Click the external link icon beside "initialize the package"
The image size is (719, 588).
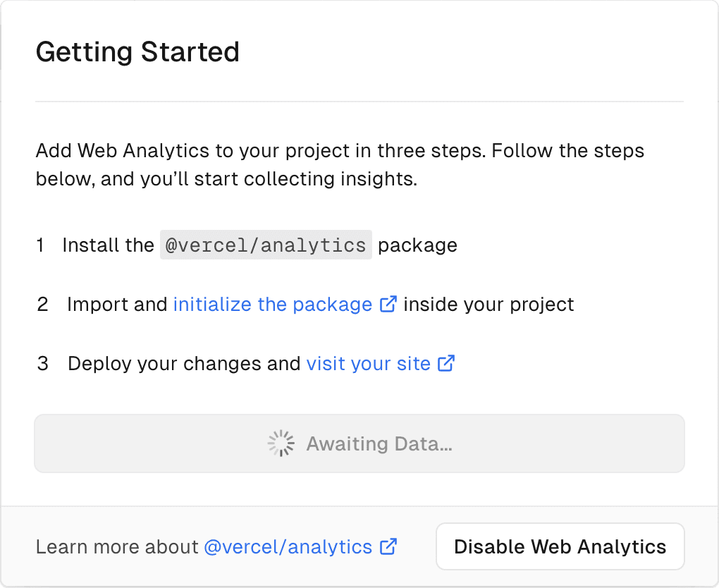(388, 303)
